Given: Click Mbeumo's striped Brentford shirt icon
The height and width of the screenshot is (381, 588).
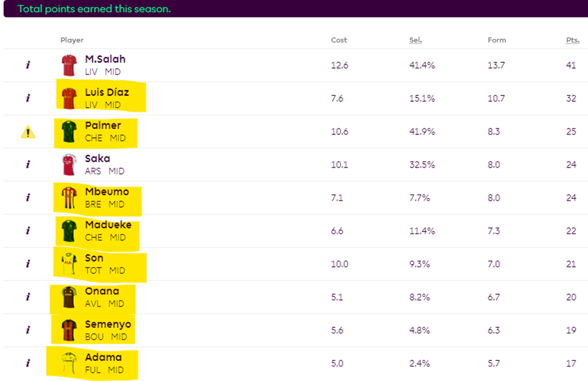Looking at the screenshot, I should click(x=69, y=198).
